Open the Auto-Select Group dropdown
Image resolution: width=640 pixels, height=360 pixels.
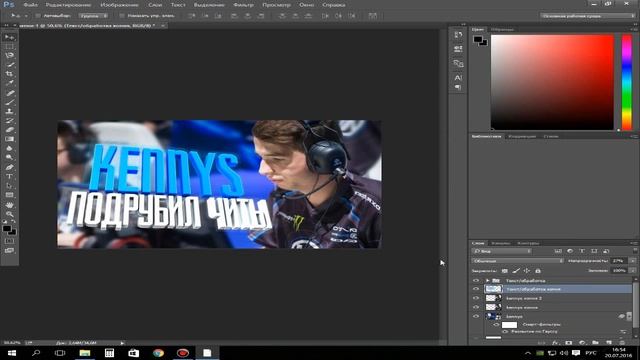(x=93, y=16)
